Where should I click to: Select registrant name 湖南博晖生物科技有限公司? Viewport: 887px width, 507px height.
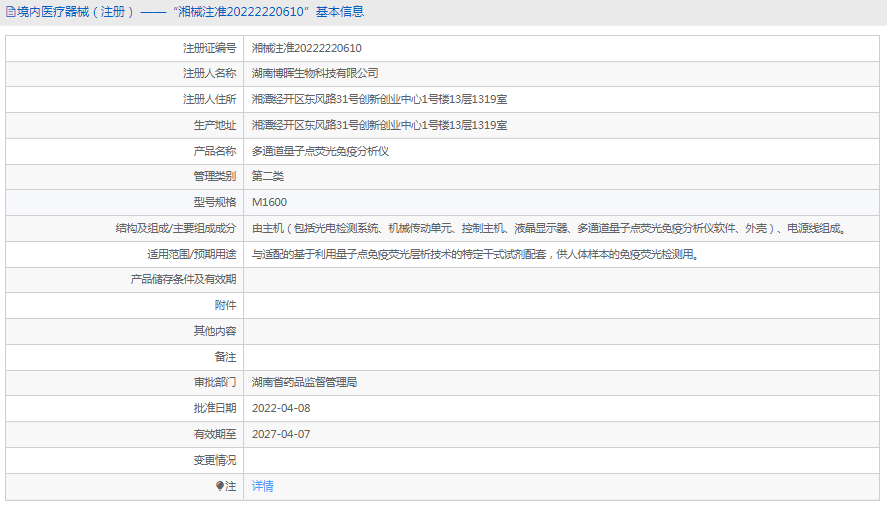(315, 74)
